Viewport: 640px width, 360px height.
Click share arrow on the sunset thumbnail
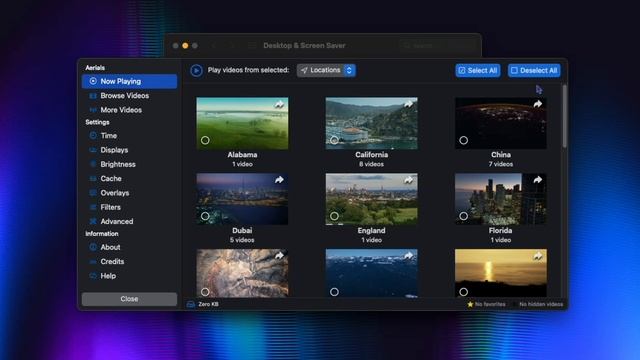[x=538, y=256]
